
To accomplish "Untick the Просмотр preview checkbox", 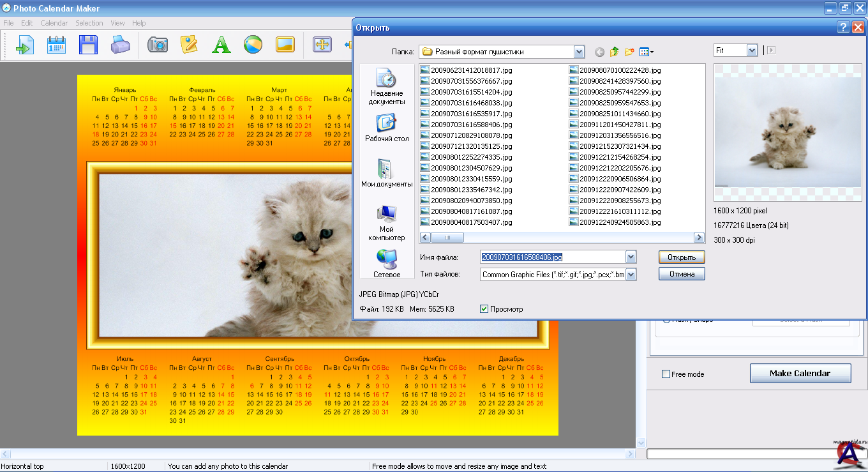I will coord(484,309).
